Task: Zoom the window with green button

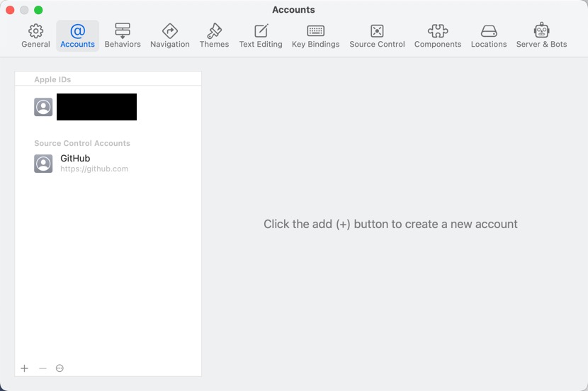Action: click(38, 10)
